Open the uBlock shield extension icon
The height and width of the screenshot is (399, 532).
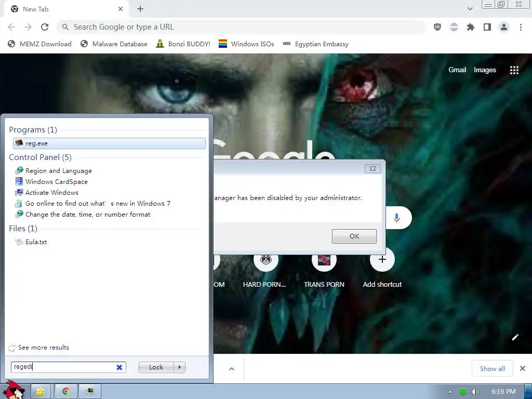click(x=437, y=27)
